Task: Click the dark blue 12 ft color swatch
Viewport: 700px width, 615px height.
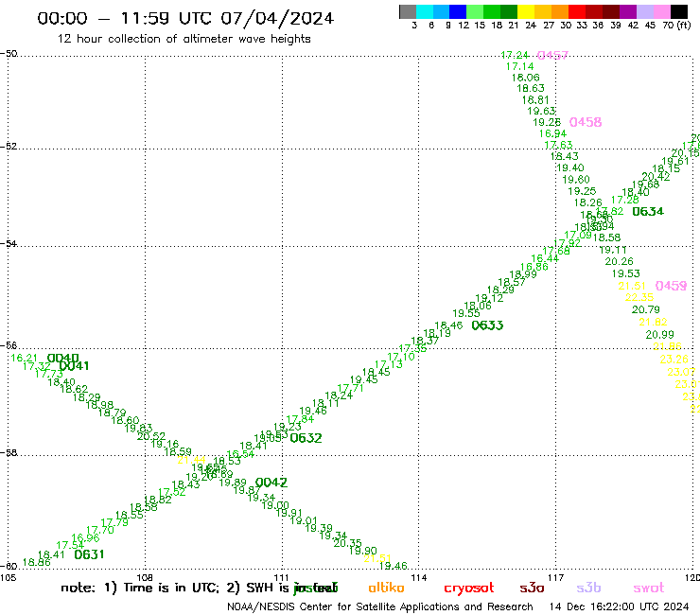Action: [x=458, y=11]
